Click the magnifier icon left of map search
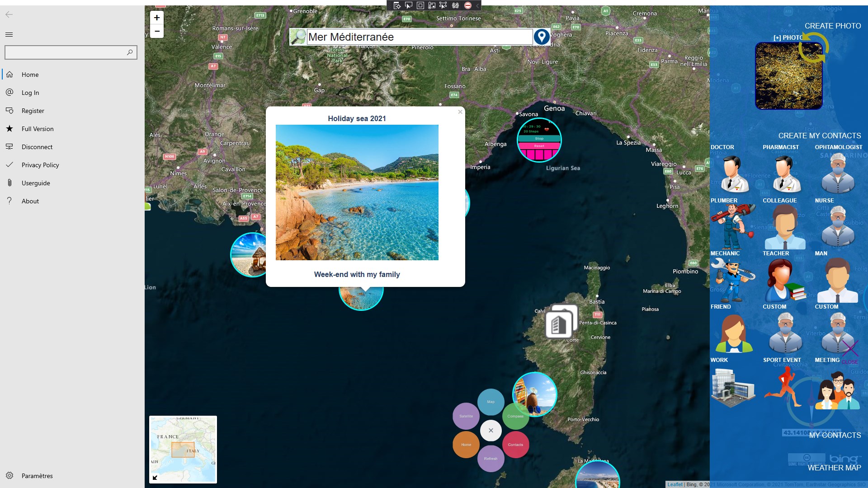Image resolution: width=868 pixels, height=488 pixels. (298, 37)
